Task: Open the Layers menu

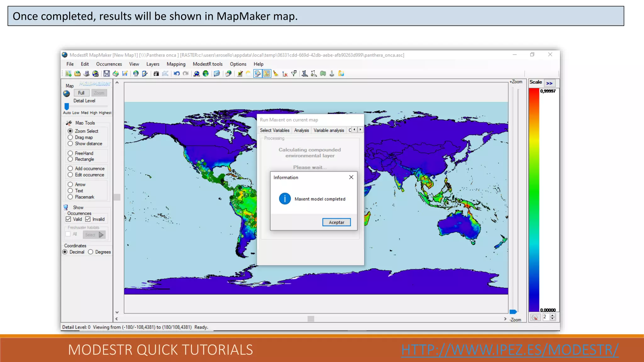Action: (153, 64)
